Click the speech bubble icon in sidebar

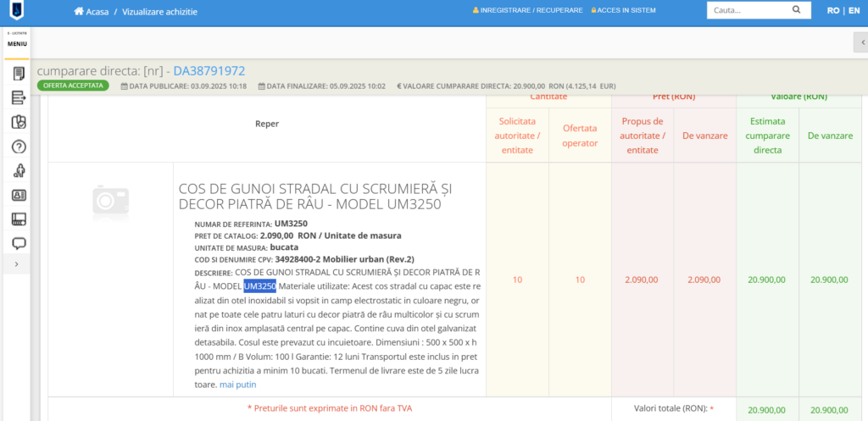pyautogui.click(x=18, y=244)
